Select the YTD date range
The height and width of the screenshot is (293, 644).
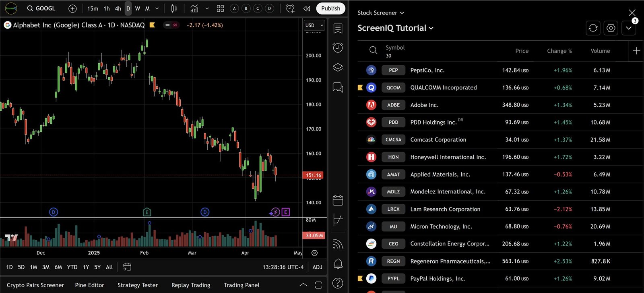tap(72, 267)
